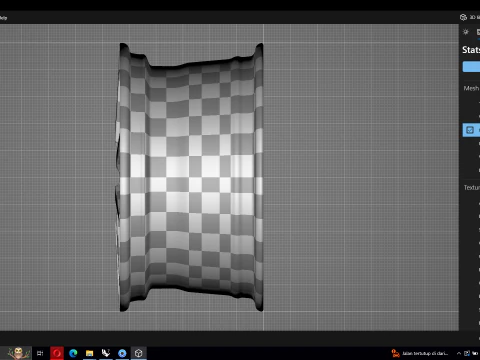Toggle the highlighted checkbox shading option
Viewport: 480px width, 360px height.
(x=470, y=130)
